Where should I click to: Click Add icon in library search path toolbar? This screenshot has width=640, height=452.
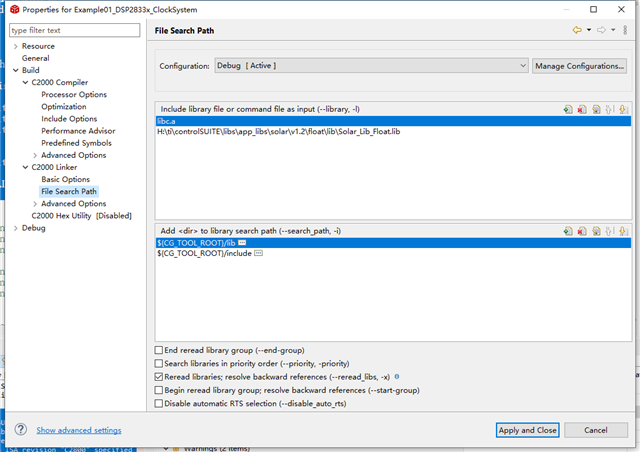click(x=567, y=231)
